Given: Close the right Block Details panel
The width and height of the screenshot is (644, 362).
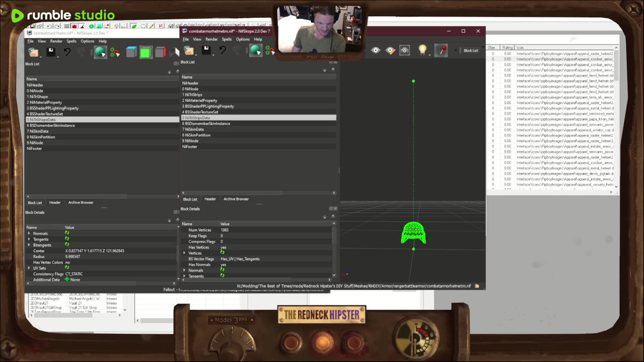Looking at the screenshot, I should (335, 209).
